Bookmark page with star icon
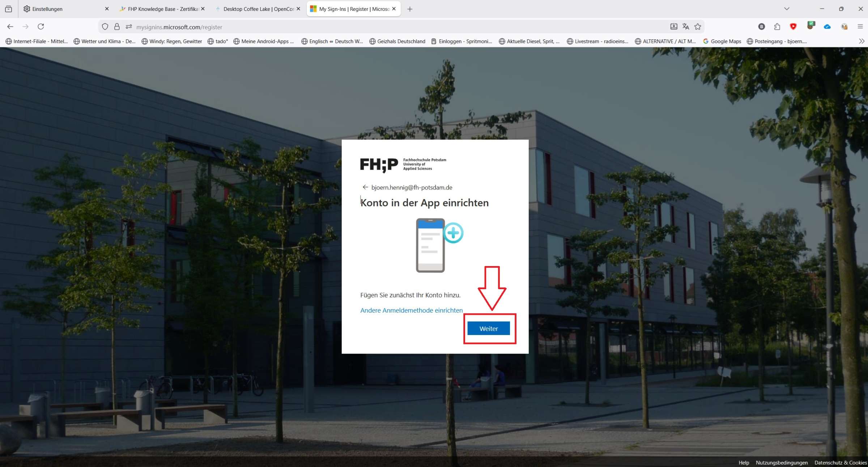868x467 pixels. point(698,26)
